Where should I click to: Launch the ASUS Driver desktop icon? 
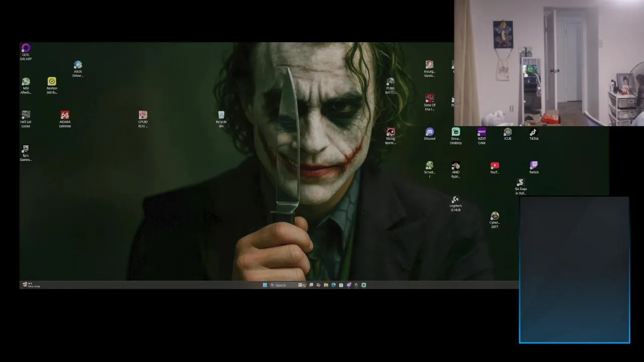(77, 69)
